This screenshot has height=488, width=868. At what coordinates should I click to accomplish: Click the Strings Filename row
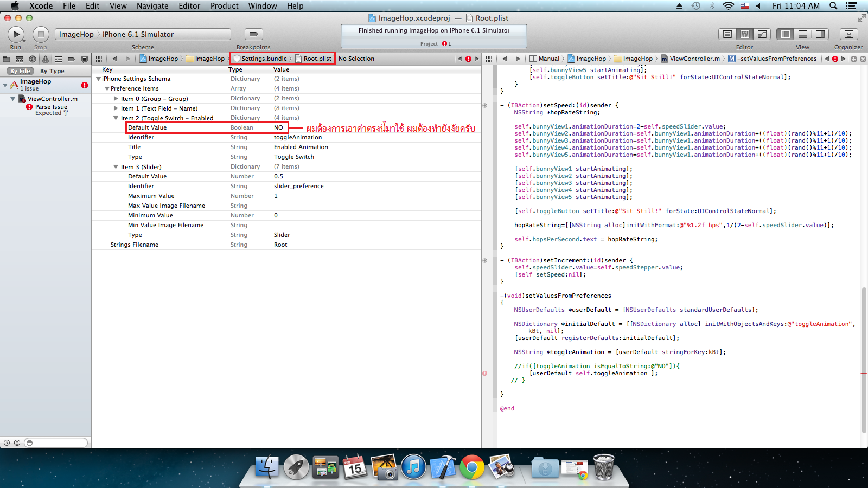(286, 245)
